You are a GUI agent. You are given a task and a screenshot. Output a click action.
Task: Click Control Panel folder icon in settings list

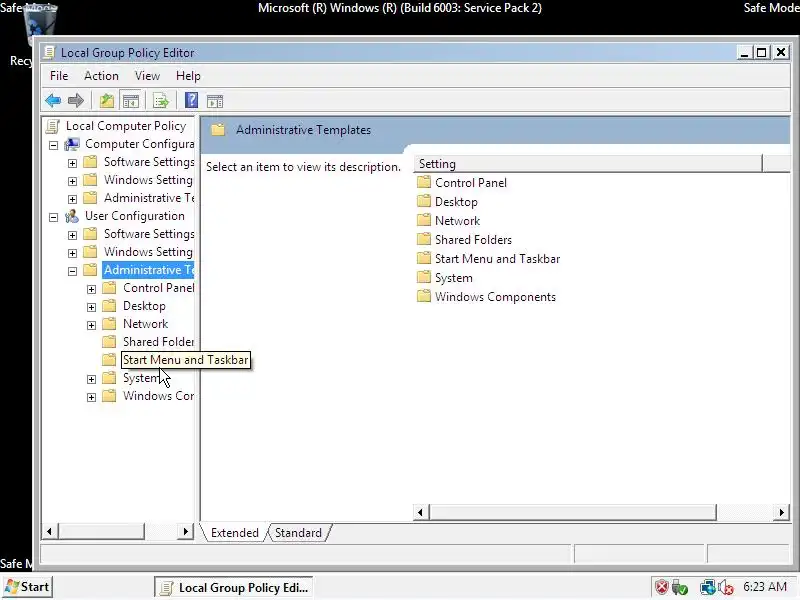point(423,182)
